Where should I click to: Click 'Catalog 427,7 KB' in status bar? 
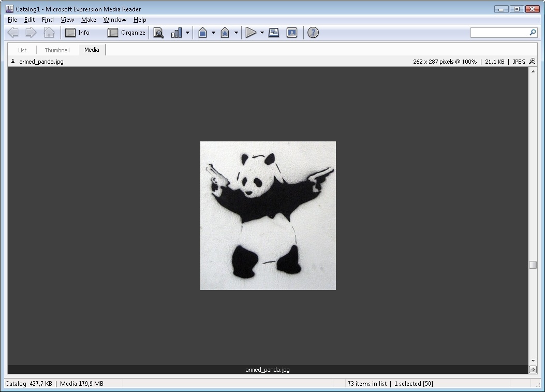(x=28, y=384)
